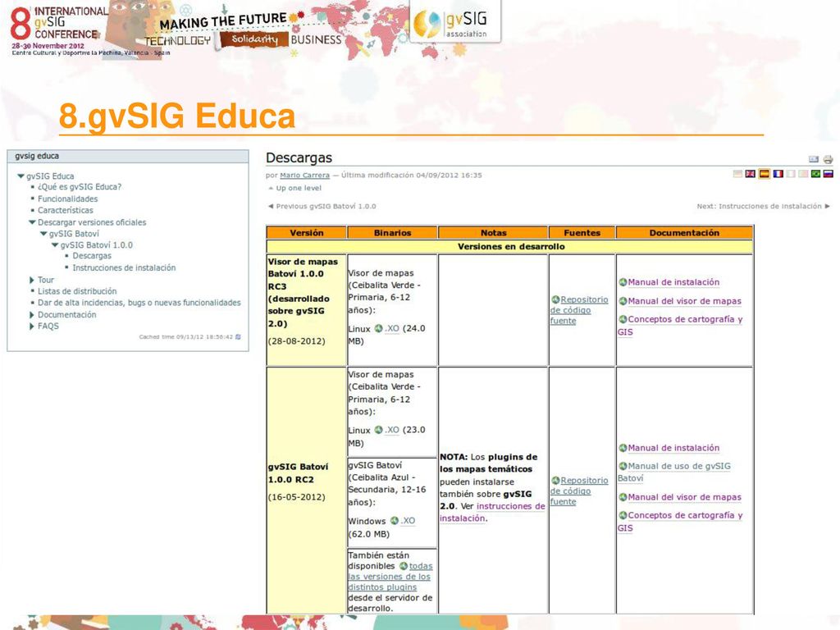Viewport: 840px width, 630px height.
Task: Open Manual de uso de gvSIG Batoví
Action: click(674, 472)
